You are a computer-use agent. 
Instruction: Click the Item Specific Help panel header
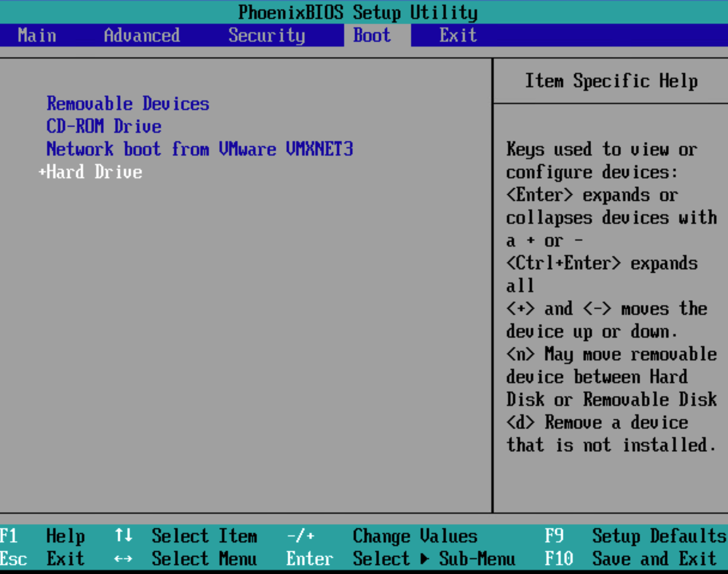(x=612, y=81)
